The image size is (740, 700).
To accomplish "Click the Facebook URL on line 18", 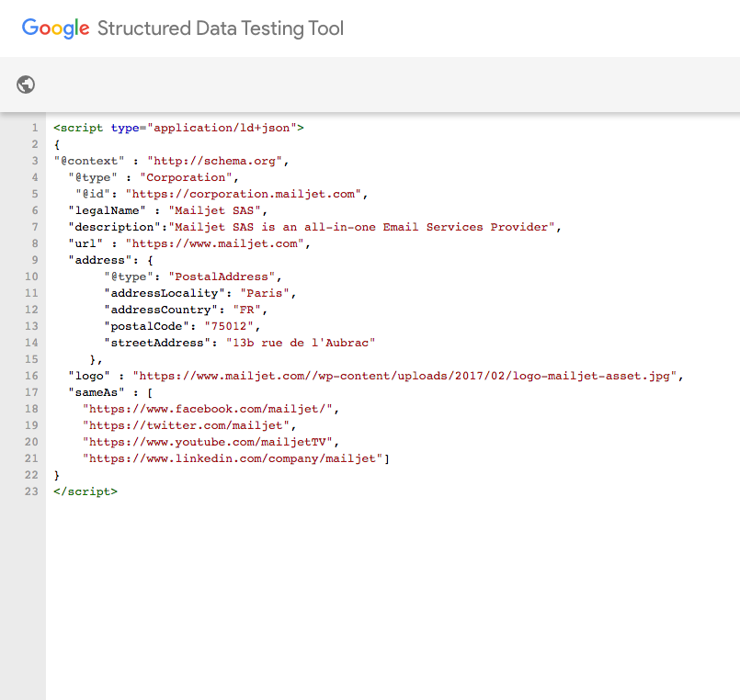I will 208,409.
